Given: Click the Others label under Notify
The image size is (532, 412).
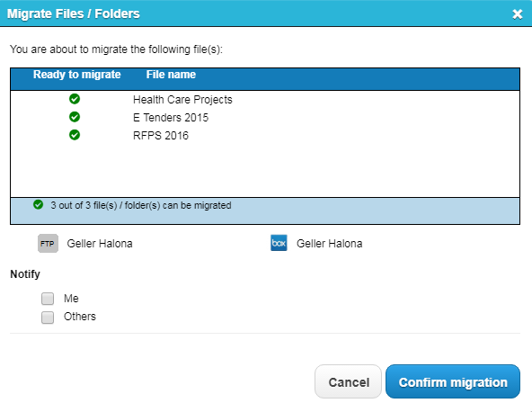Looking at the screenshot, I should [80, 317].
